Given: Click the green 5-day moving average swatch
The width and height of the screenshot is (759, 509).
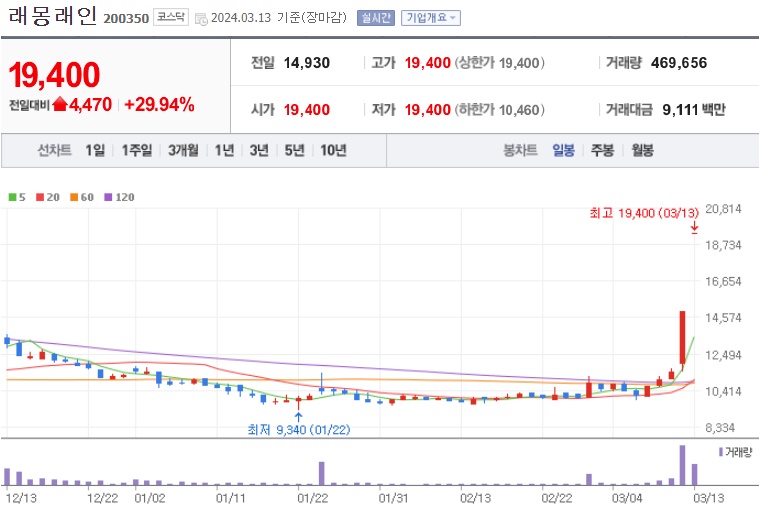Looking at the screenshot, I should (x=13, y=197).
